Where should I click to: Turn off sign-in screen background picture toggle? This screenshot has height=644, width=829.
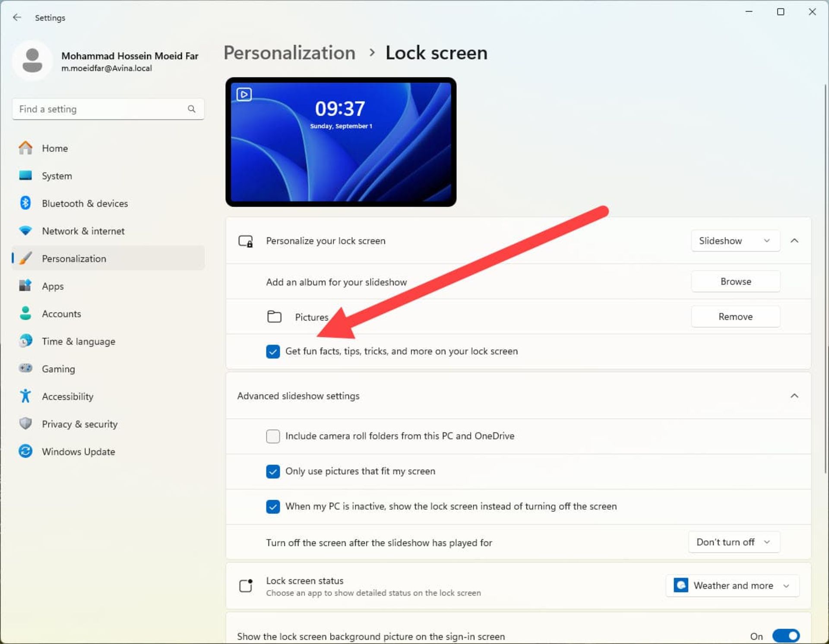coord(785,635)
